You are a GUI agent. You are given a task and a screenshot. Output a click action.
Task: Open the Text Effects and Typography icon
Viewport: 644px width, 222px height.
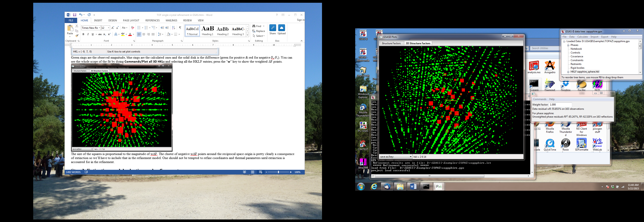(116, 34)
